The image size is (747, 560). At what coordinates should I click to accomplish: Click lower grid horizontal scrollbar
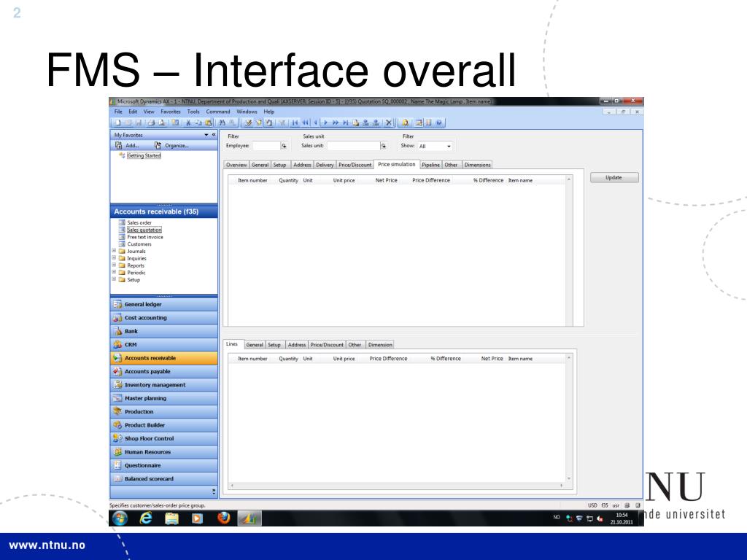[x=396, y=485]
